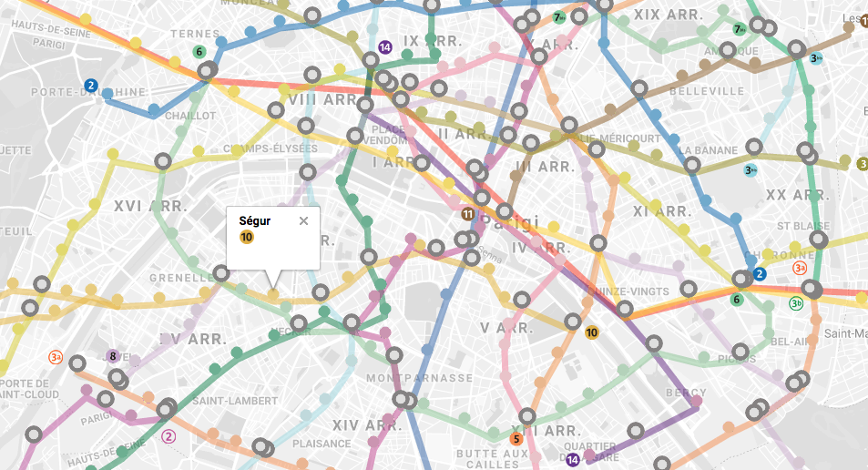The image size is (868, 470).
Task: Click the green tram 3b badge
Action: pos(796,303)
